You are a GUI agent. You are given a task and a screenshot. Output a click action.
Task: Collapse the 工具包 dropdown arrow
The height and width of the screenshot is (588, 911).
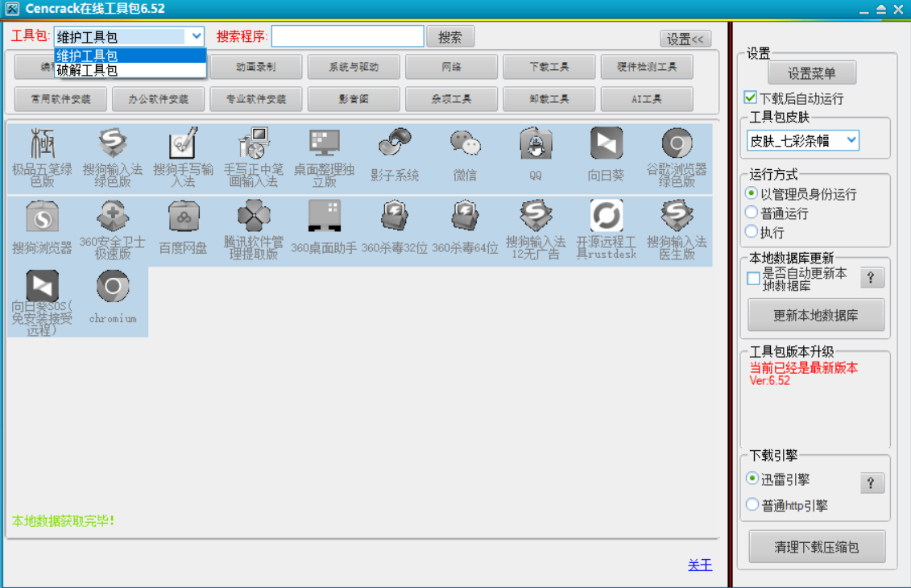[x=196, y=36]
